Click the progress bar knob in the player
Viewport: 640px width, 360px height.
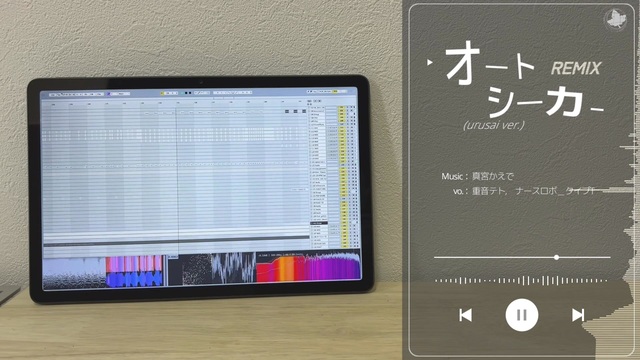click(556, 257)
